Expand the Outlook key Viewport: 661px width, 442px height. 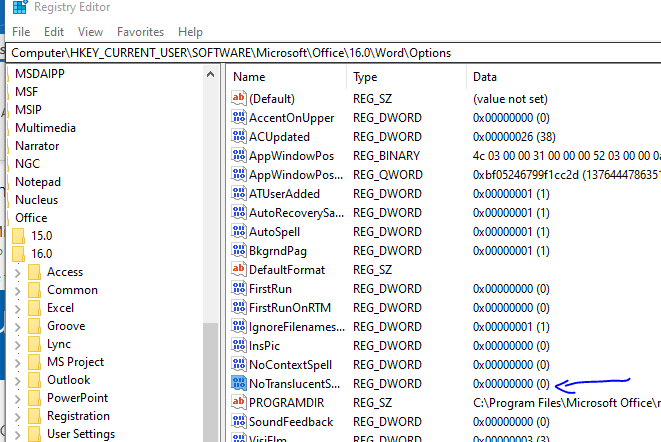pyautogui.click(x=17, y=381)
